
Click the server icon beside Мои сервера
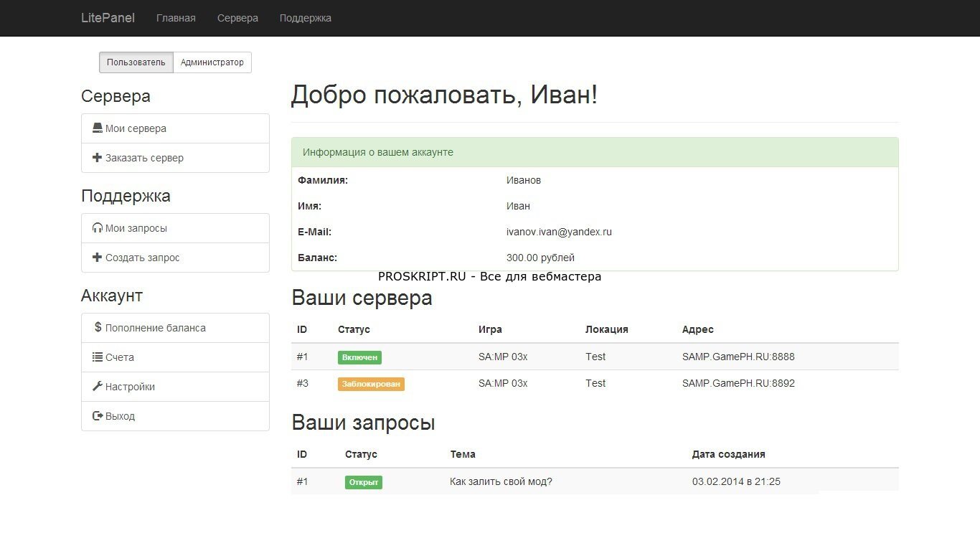pos(98,128)
